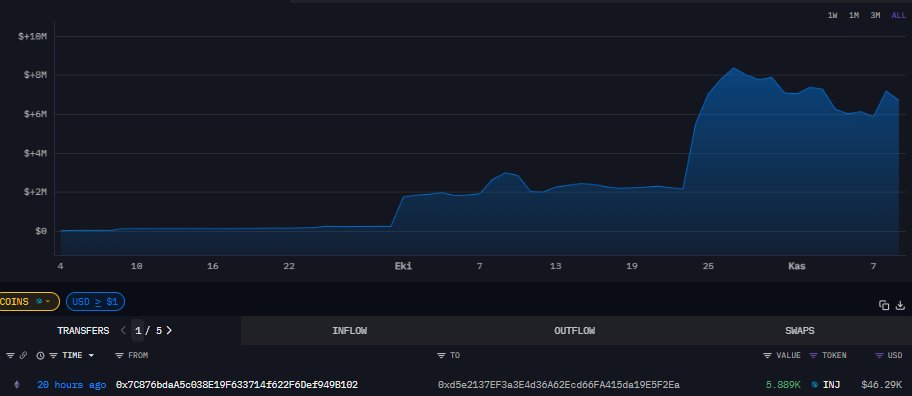This screenshot has width=912, height=396.
Task: Click the $+8M y-axis label
Action: pos(35,76)
